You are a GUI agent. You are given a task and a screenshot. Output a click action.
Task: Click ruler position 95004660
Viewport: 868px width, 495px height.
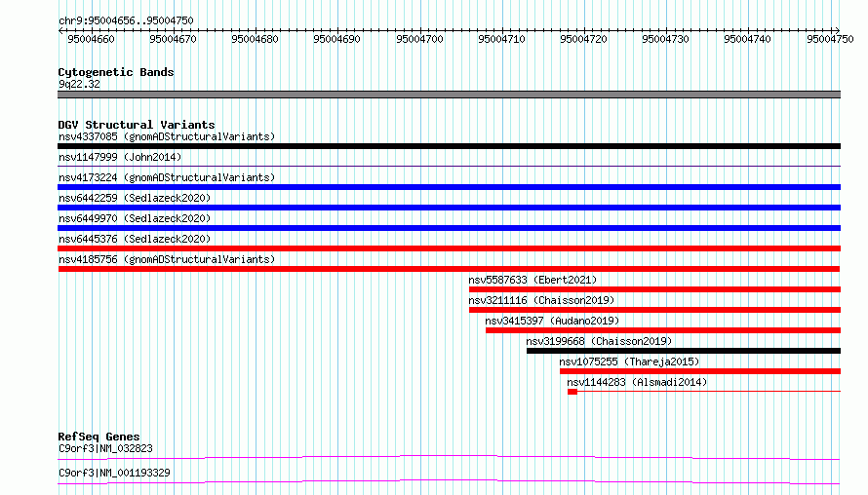pyautogui.click(x=91, y=39)
